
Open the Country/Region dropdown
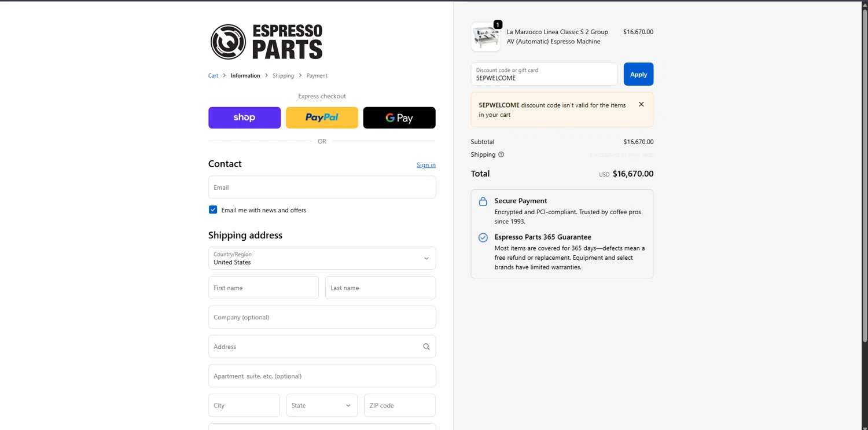(322, 258)
